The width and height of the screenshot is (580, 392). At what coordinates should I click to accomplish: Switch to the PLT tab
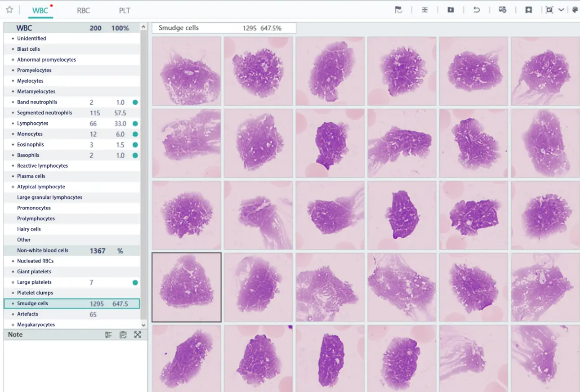pyautogui.click(x=125, y=10)
